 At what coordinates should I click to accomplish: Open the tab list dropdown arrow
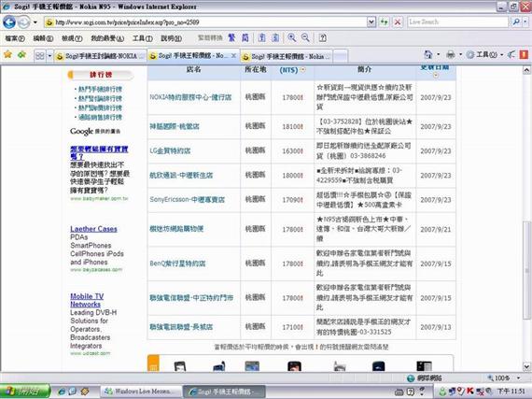click(x=49, y=56)
